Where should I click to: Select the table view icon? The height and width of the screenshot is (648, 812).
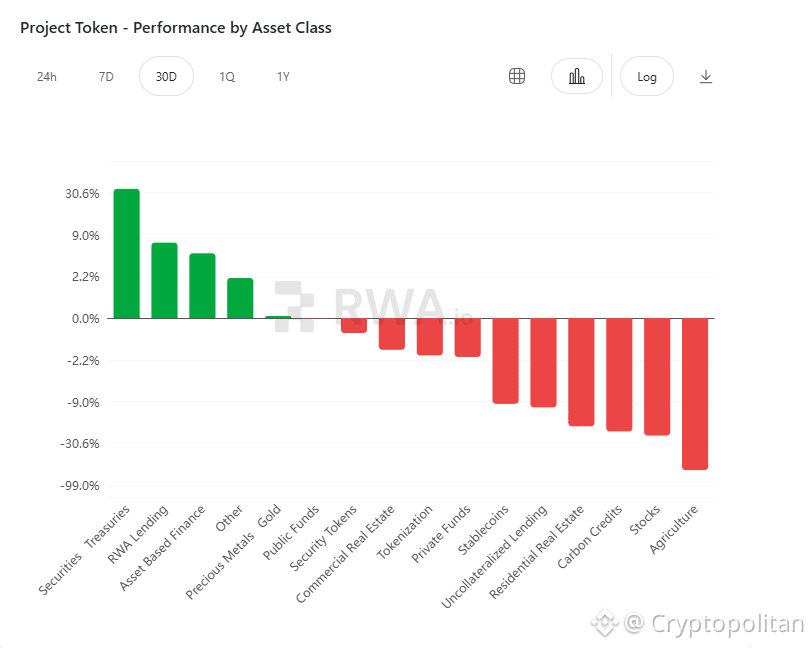[x=516, y=75]
